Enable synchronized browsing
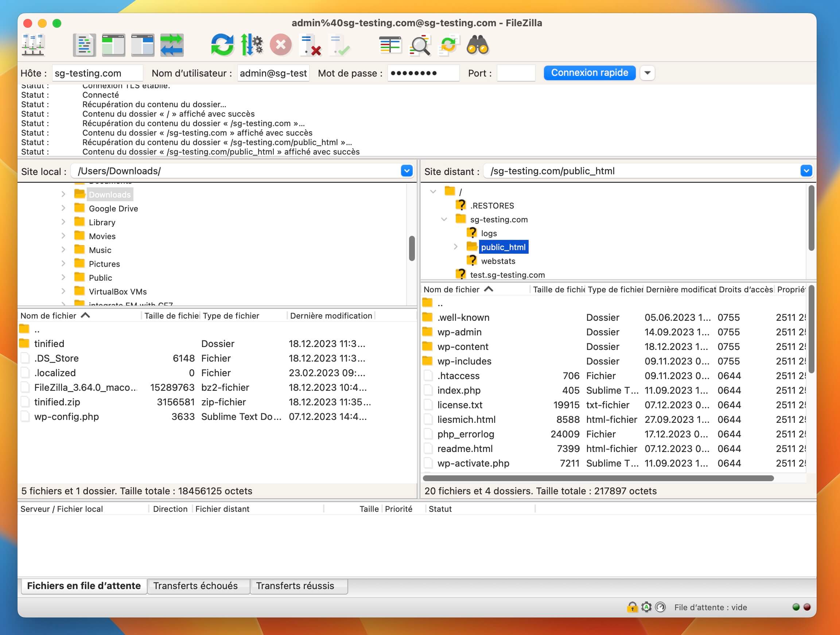 pyautogui.click(x=449, y=45)
